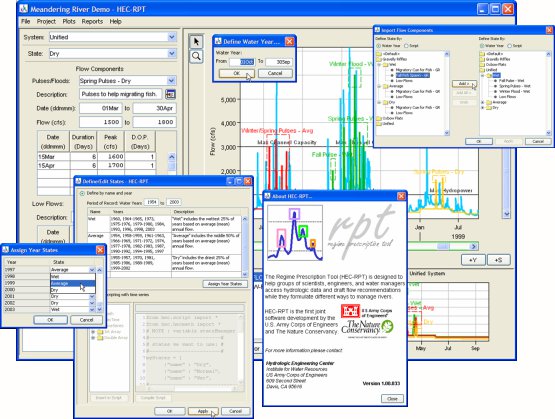Click the states table vertical scrollbar in Define/Edit States
Image resolution: width=555 pixels, height=419 pixels.
click(245, 247)
